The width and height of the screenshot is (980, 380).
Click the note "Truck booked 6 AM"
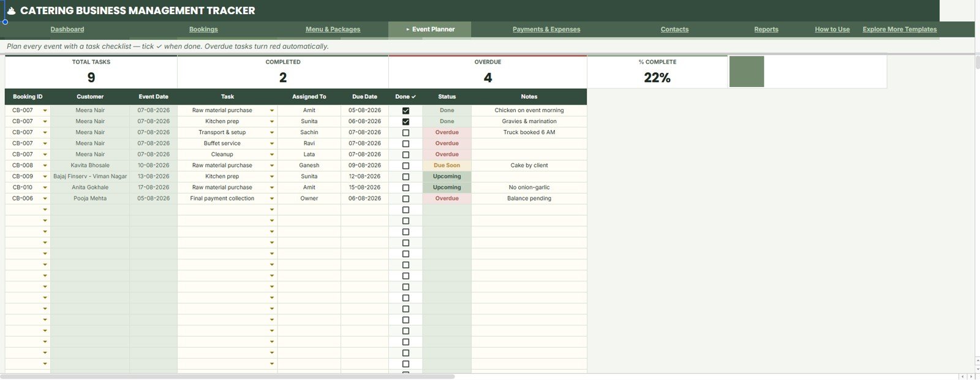529,132
